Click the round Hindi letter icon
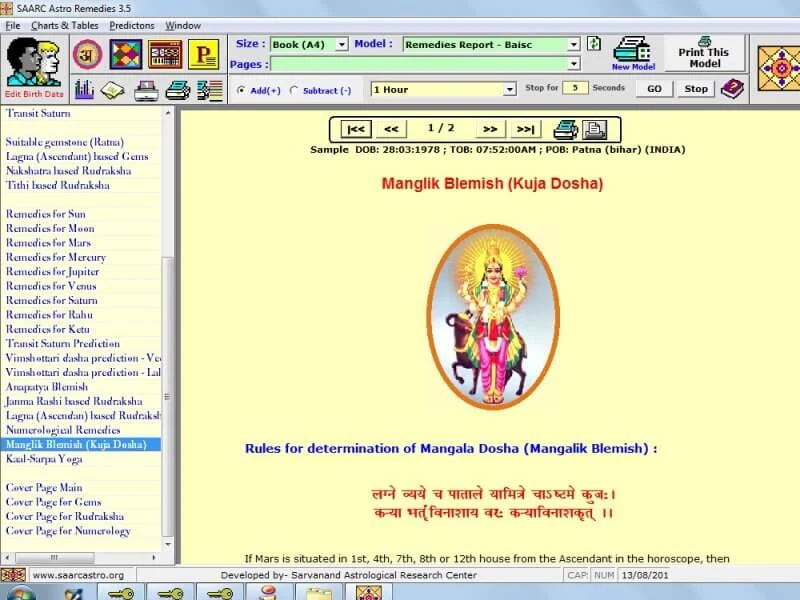800x600 pixels. coord(87,54)
